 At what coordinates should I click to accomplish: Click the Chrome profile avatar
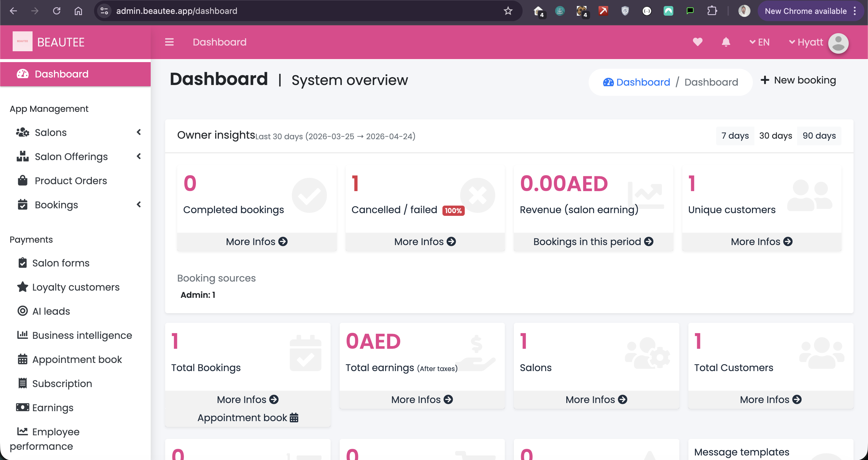click(744, 11)
